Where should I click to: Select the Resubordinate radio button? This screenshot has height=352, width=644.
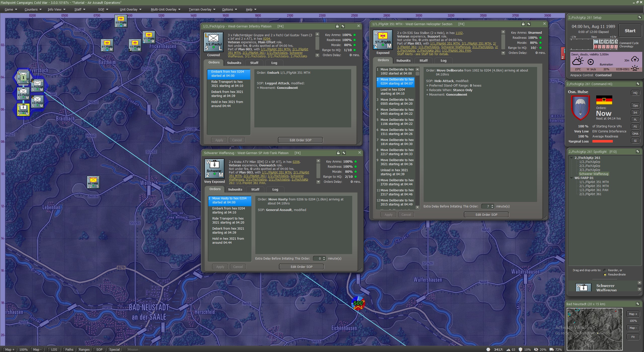pos(605,274)
